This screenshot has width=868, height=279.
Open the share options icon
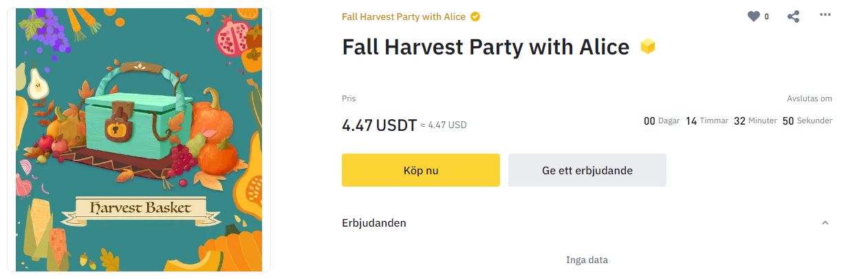click(x=793, y=17)
